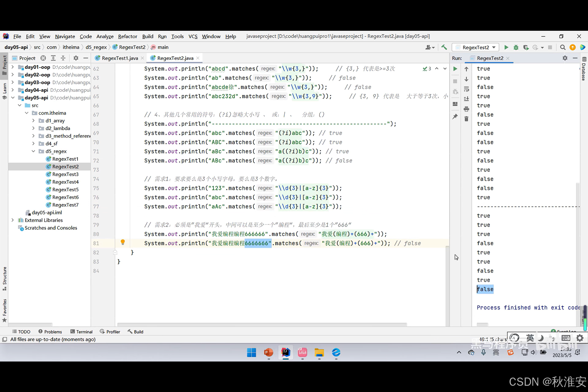Run RegexTest2 with the green toolbar arrow
Screen dimensions: 588x392
point(506,47)
